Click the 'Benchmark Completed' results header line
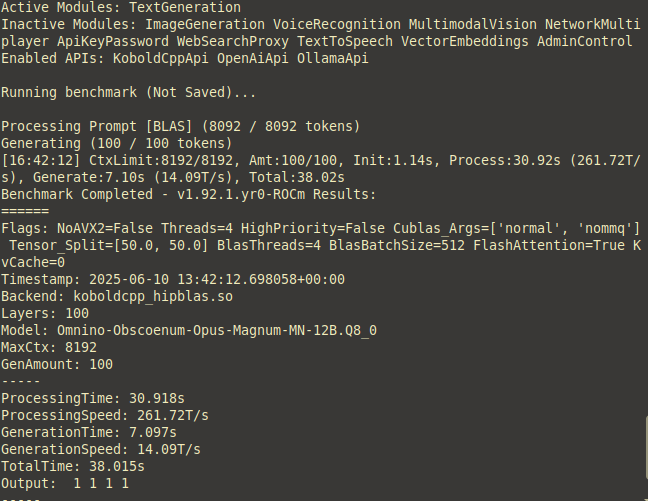Image resolution: width=648 pixels, height=501 pixels. [188, 194]
